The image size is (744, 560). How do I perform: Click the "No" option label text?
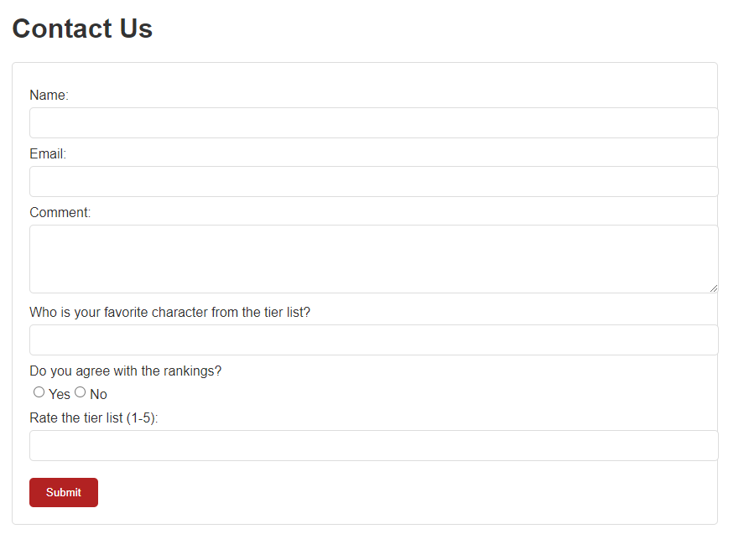pyautogui.click(x=98, y=394)
